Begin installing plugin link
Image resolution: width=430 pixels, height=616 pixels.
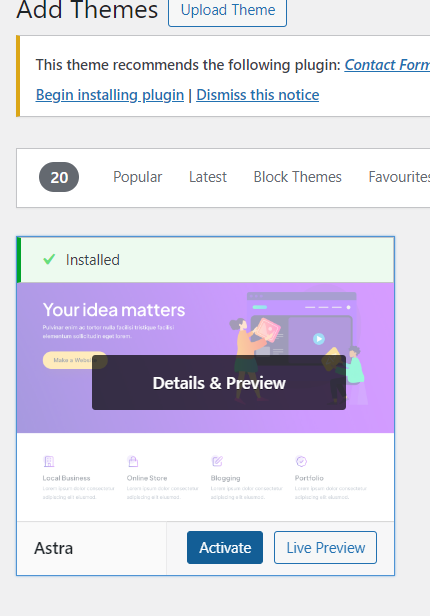pos(110,95)
